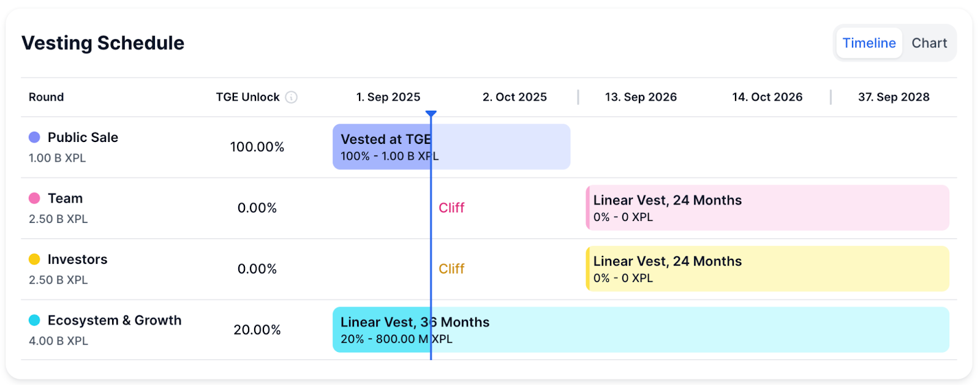Select the purple dot beside Public Sale
The width and height of the screenshot is (980, 385).
coord(34,137)
